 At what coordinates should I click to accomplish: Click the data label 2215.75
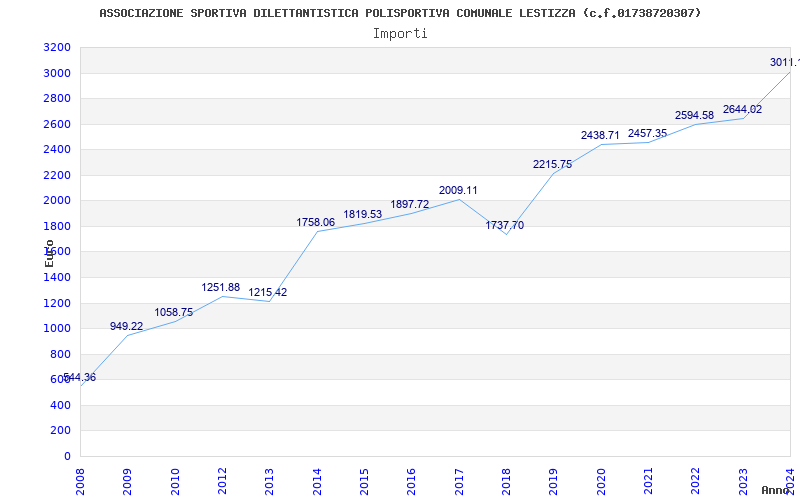pos(553,164)
